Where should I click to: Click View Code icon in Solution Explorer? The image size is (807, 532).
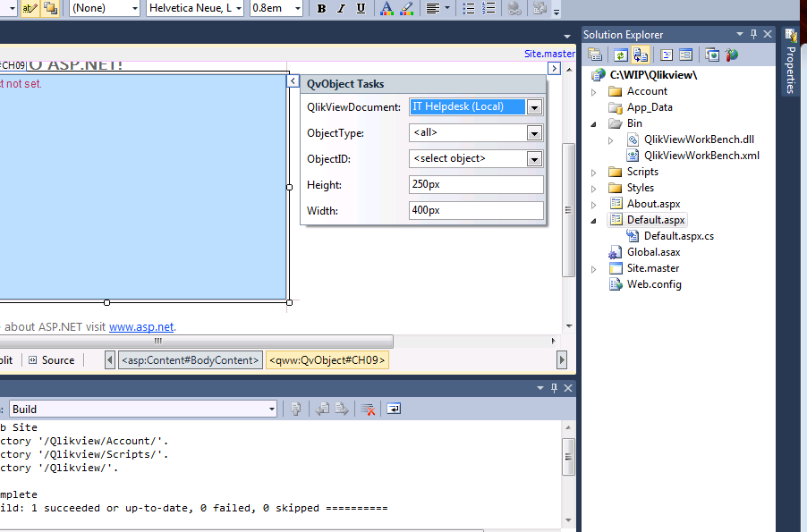[667, 55]
